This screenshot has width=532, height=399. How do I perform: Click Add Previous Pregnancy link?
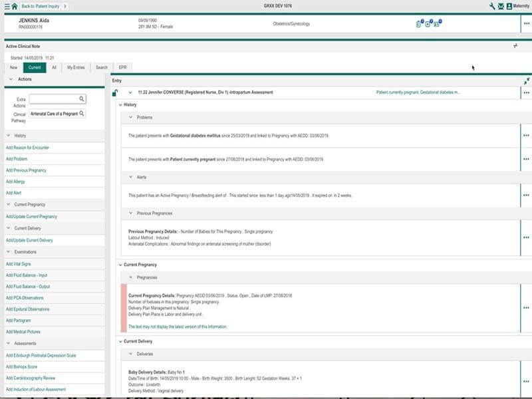pyautogui.click(x=26, y=170)
